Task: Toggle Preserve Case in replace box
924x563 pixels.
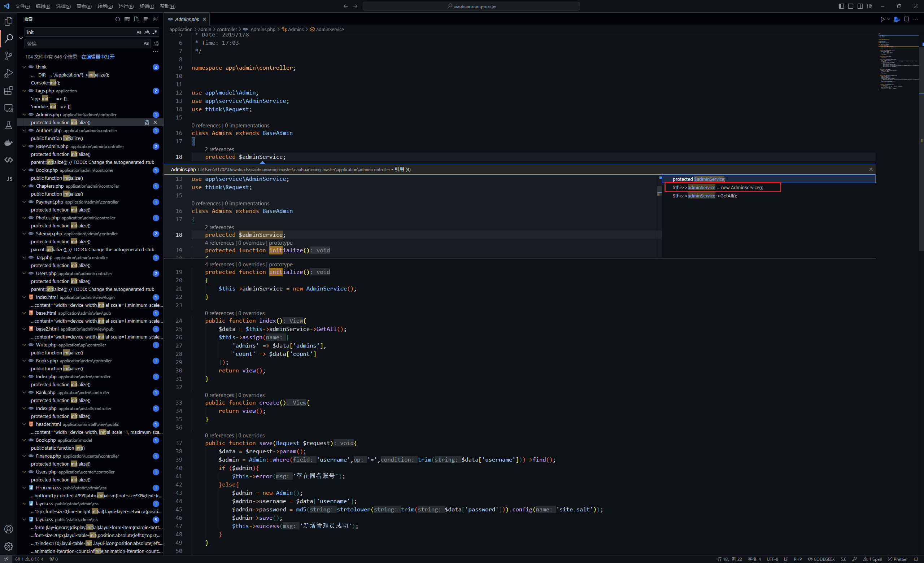Action: click(x=146, y=43)
